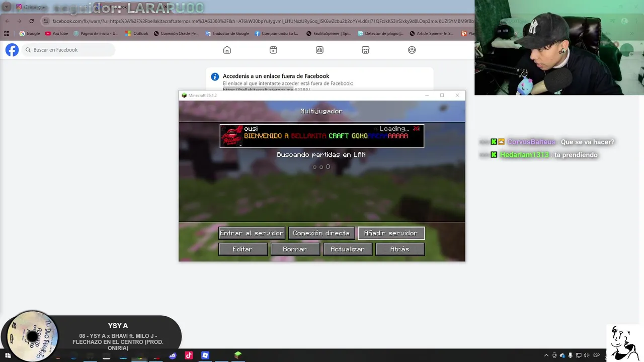Open the Detector de plagio bookmark

(381, 34)
